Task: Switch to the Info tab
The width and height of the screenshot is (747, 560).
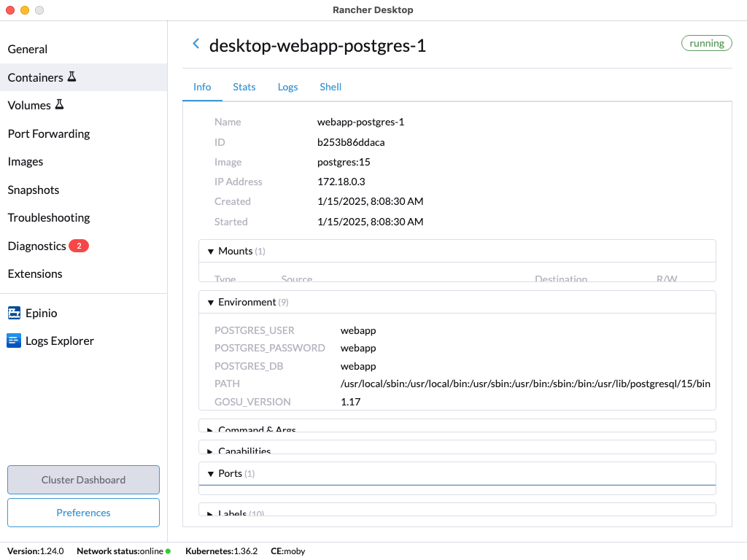Action: pyautogui.click(x=202, y=87)
